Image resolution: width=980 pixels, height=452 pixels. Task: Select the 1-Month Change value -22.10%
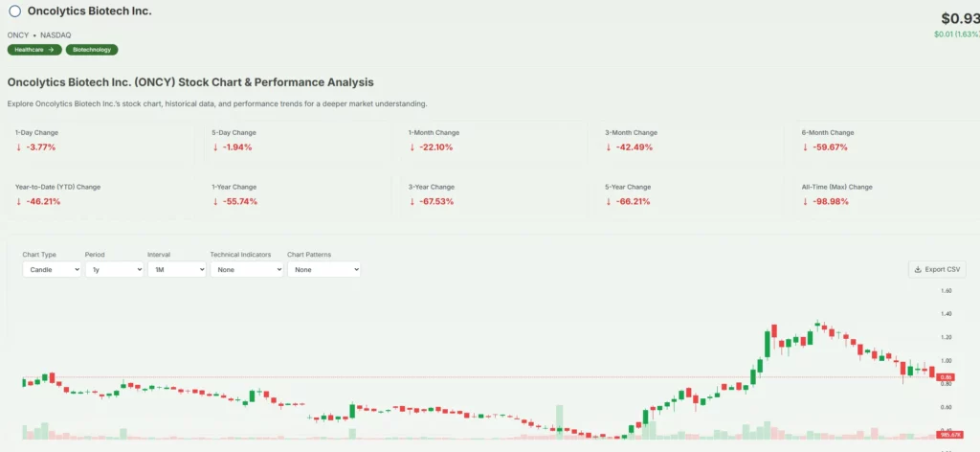coord(435,147)
